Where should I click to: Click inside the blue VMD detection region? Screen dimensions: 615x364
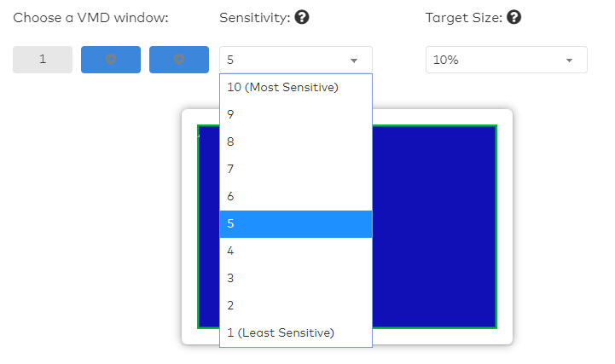pyautogui.click(x=433, y=226)
